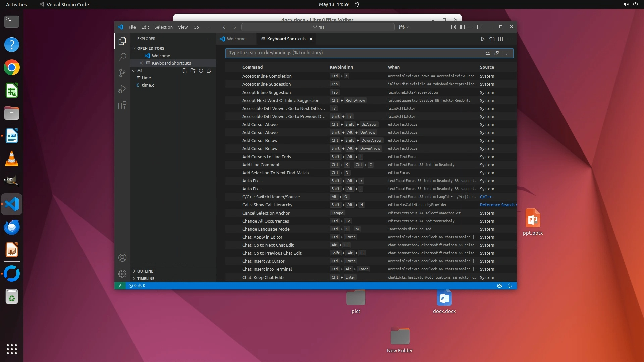Click the Manage gear icon
Screen dimensions: 644x362
click(x=122, y=274)
